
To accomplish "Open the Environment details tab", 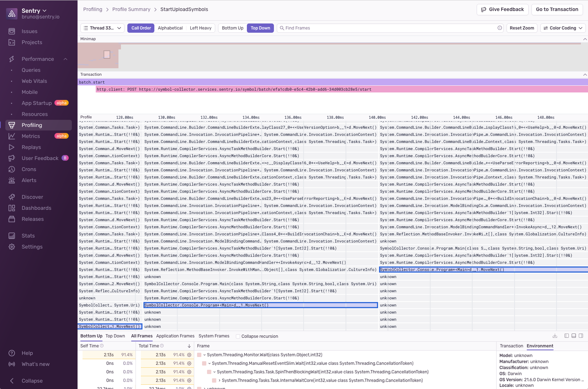I will 540,346.
